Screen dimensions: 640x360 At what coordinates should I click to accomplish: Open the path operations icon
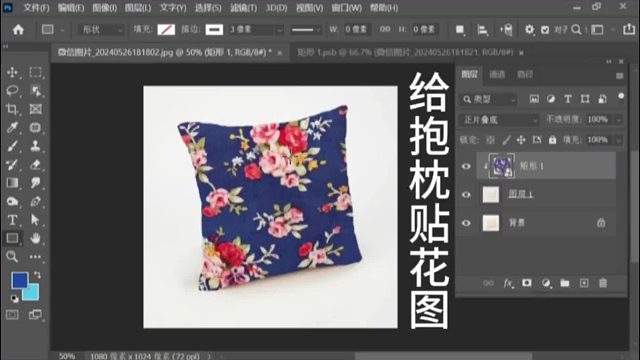[460, 29]
